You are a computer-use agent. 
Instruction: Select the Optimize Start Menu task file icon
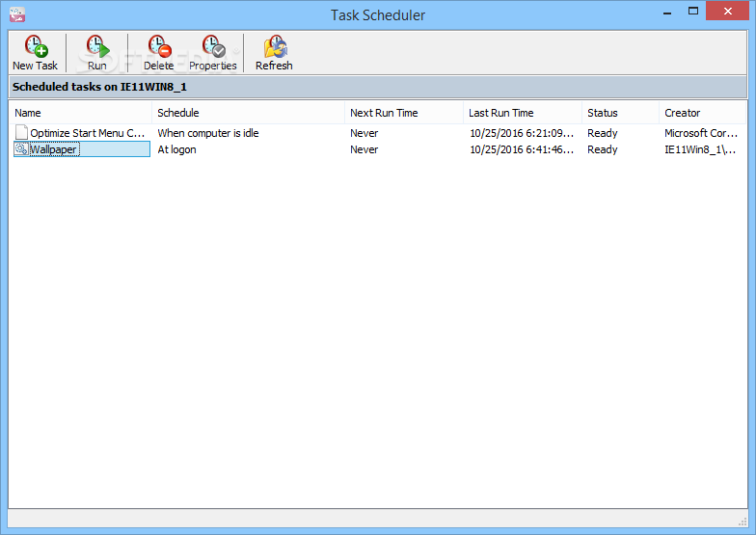coord(21,133)
